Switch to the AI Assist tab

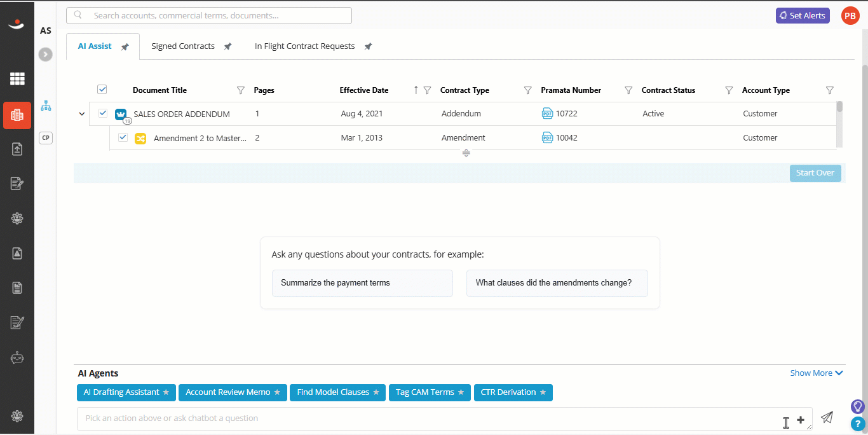point(95,46)
